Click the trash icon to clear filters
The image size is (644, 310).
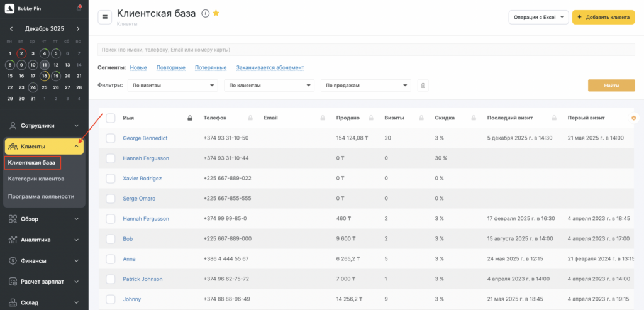coord(423,86)
